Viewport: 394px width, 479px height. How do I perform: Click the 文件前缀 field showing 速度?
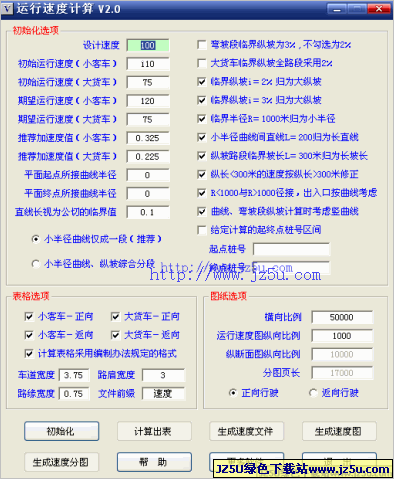point(163,394)
